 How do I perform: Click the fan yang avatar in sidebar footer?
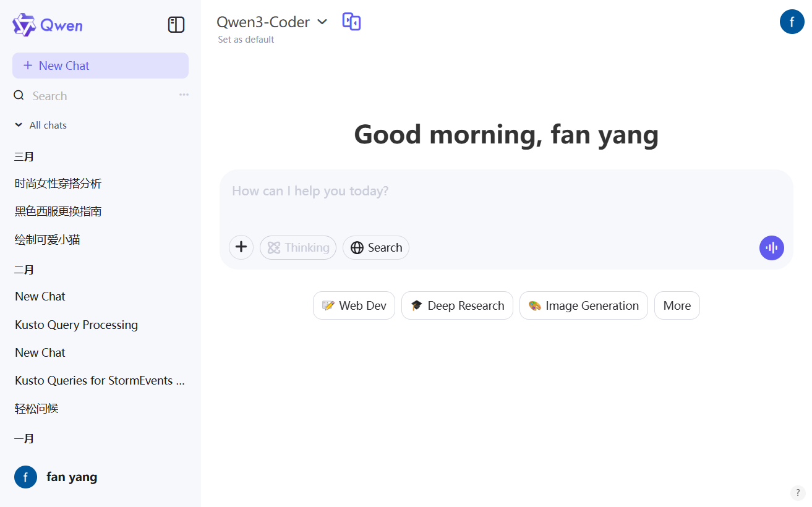point(25,477)
